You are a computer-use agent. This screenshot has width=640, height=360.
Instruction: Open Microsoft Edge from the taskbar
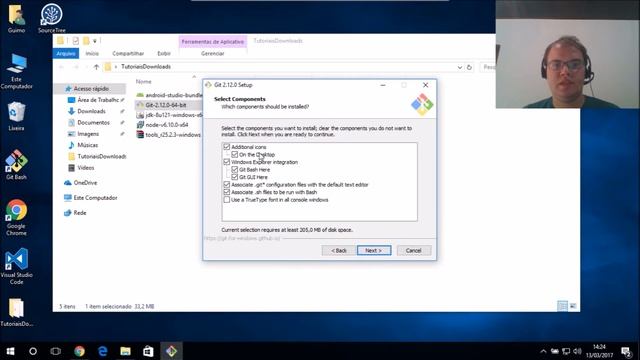(x=102, y=351)
